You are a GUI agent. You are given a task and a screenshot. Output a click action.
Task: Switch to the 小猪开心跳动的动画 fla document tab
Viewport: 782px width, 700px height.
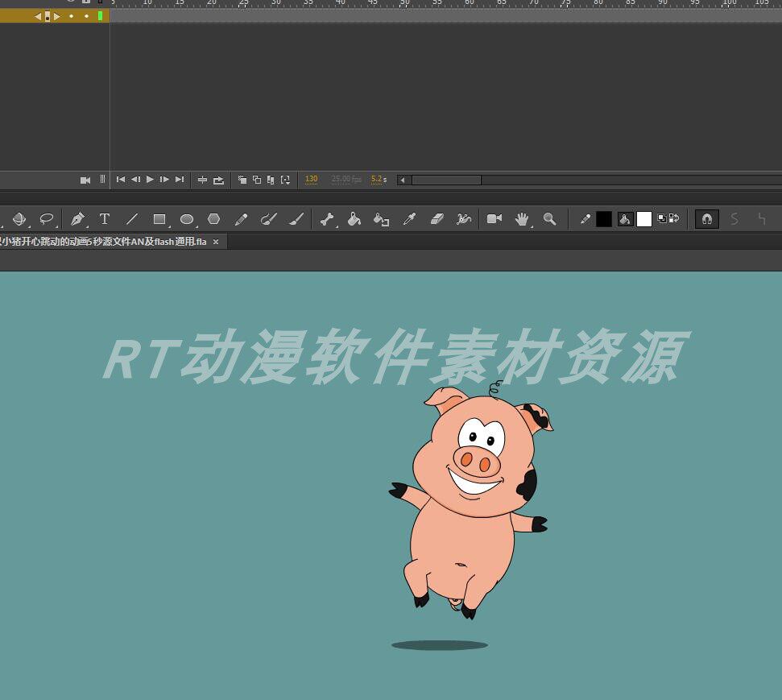point(105,242)
